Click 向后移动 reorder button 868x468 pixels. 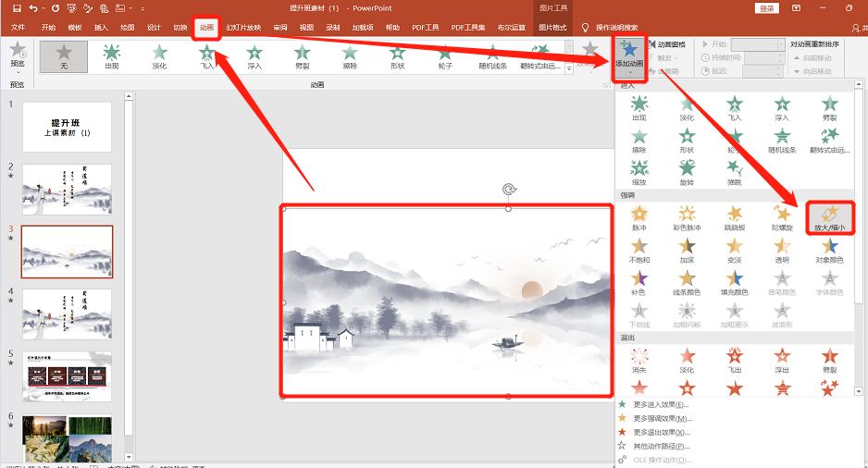(x=813, y=71)
